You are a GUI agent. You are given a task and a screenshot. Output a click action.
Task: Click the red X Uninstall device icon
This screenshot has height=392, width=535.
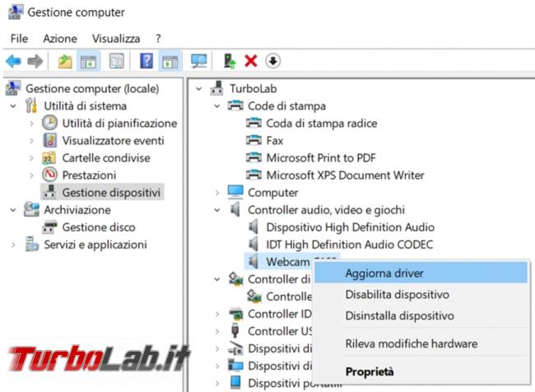[251, 62]
